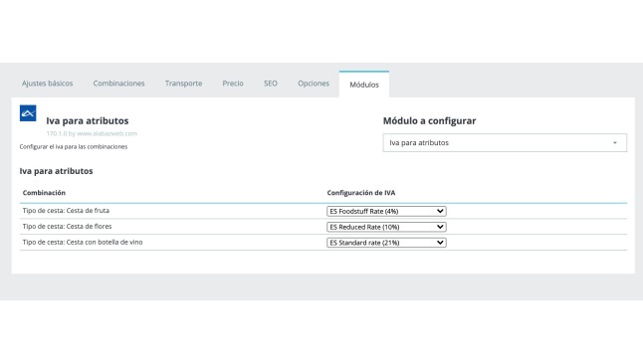Go to the Transporte tab
Image resolution: width=643 pixels, height=364 pixels.
pos(183,84)
